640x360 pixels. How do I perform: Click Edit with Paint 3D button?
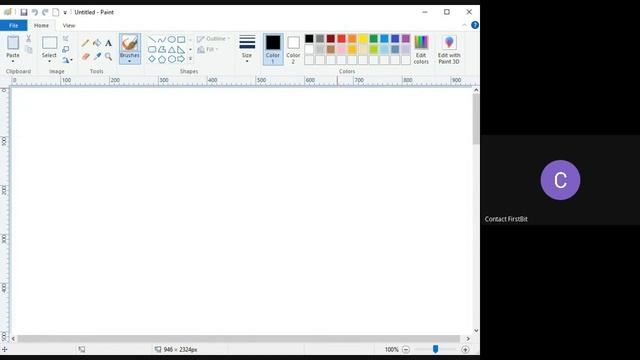coord(449,49)
